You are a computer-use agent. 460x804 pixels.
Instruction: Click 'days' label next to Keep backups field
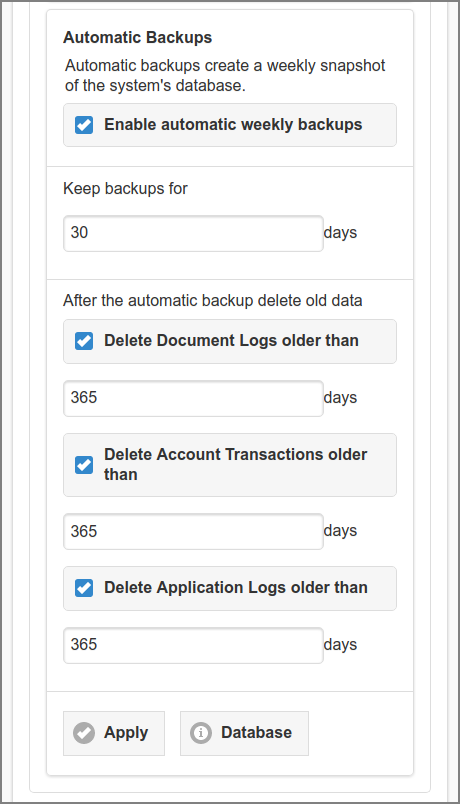click(x=341, y=233)
